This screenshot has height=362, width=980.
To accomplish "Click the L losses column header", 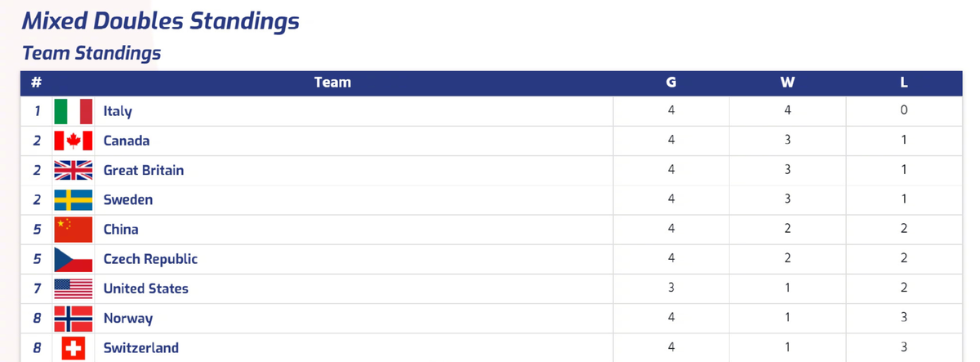I will click(x=904, y=82).
